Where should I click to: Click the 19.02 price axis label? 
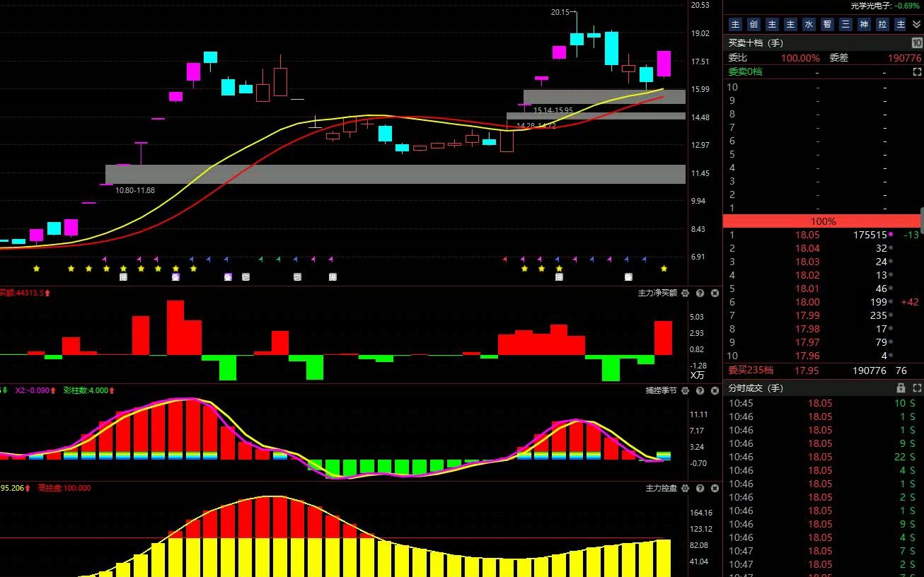tap(700, 33)
